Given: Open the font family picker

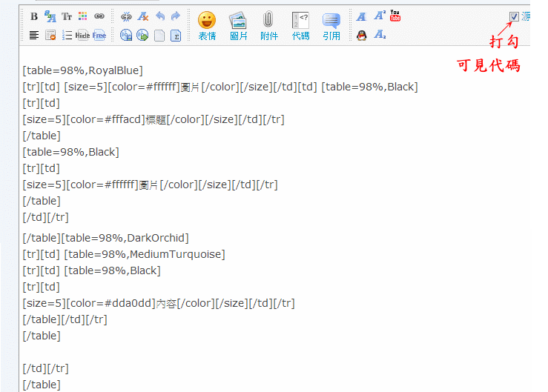Looking at the screenshot, I should point(50,16).
